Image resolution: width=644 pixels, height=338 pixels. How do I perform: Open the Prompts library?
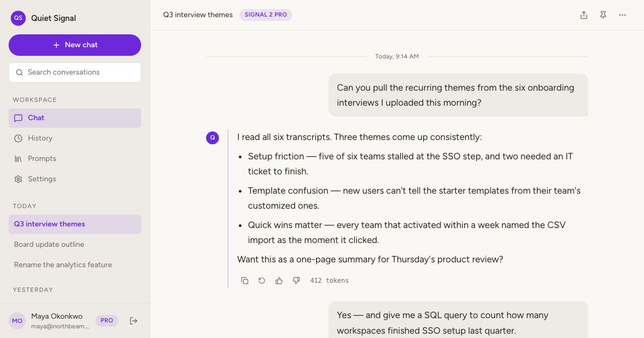75,159
